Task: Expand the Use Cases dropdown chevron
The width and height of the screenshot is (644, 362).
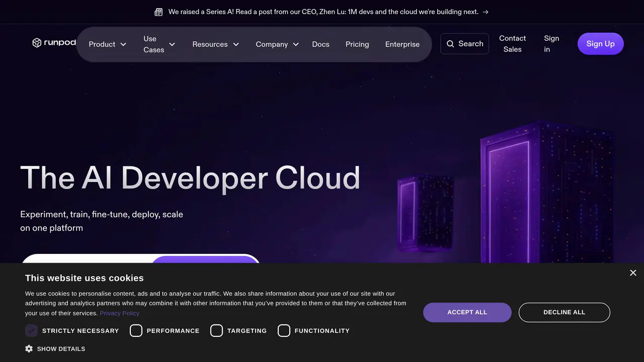Action: click(x=172, y=44)
